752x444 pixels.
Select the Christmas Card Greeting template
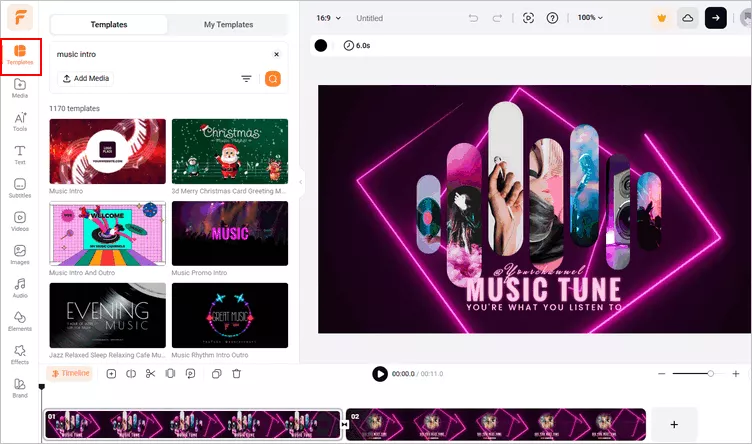coord(230,152)
